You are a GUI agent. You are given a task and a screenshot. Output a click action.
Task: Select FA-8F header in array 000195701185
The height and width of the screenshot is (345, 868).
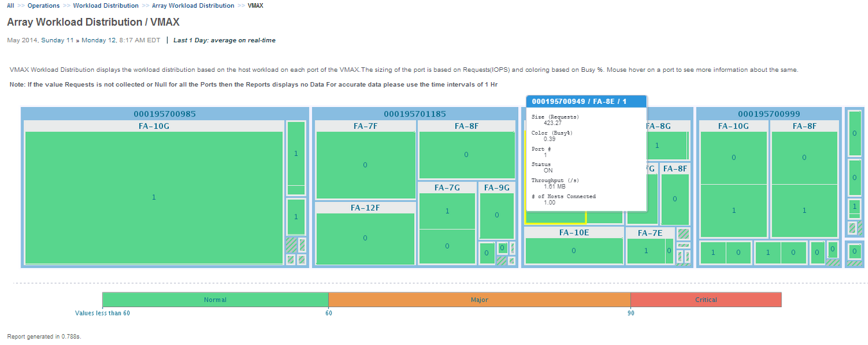click(466, 126)
